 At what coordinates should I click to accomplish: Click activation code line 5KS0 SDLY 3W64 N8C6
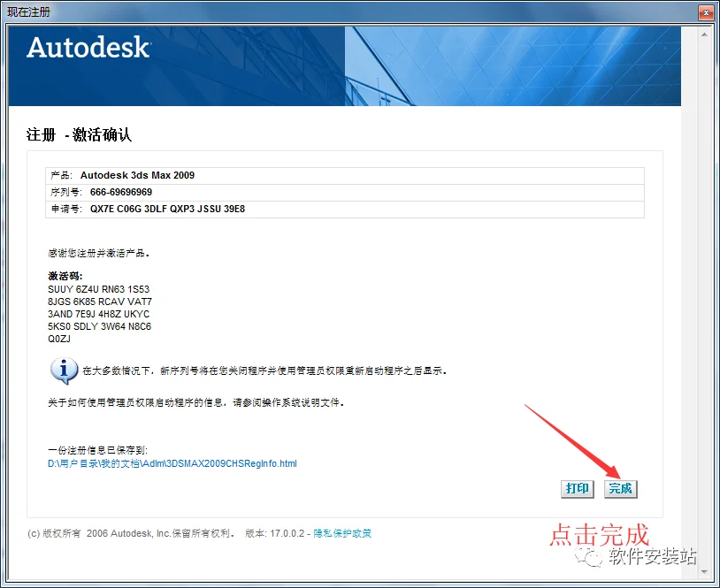pos(100,326)
